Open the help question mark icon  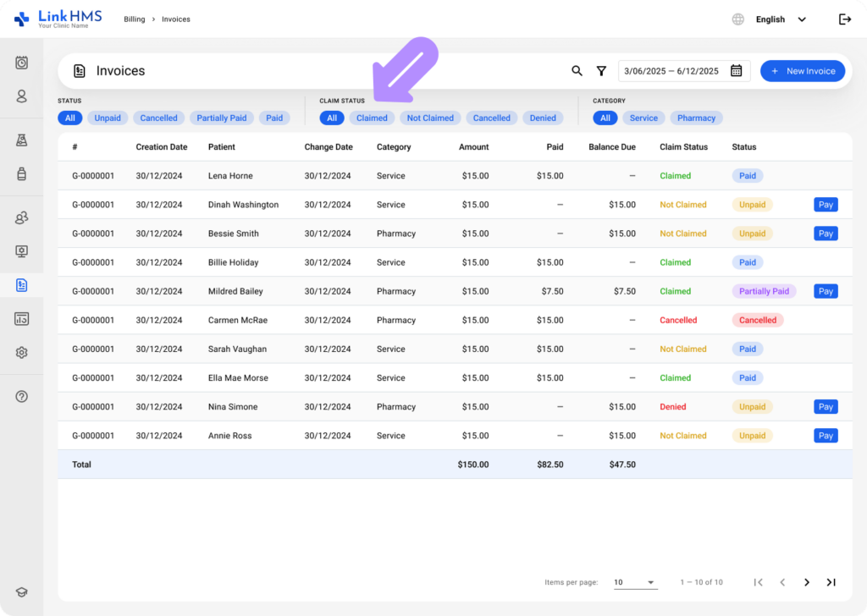tap(21, 396)
